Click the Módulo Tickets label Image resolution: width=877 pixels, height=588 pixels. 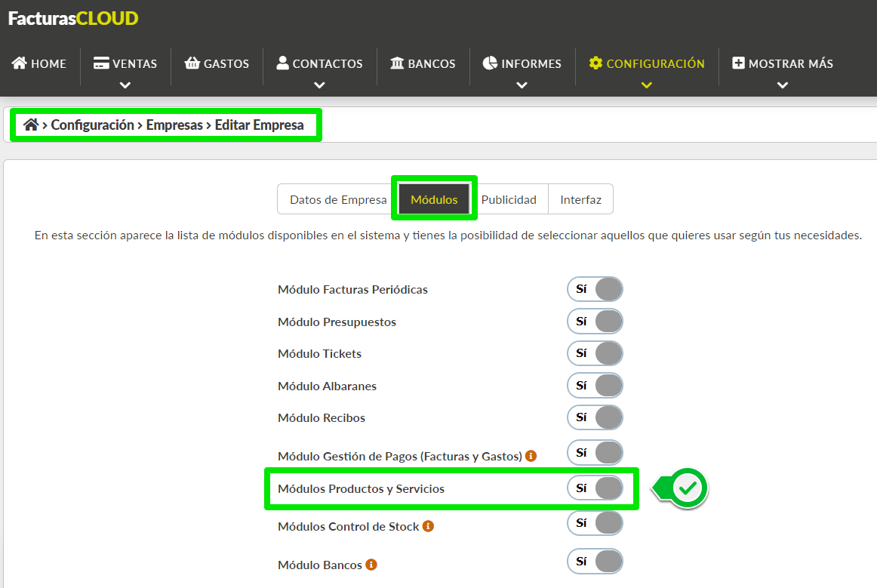[319, 353]
